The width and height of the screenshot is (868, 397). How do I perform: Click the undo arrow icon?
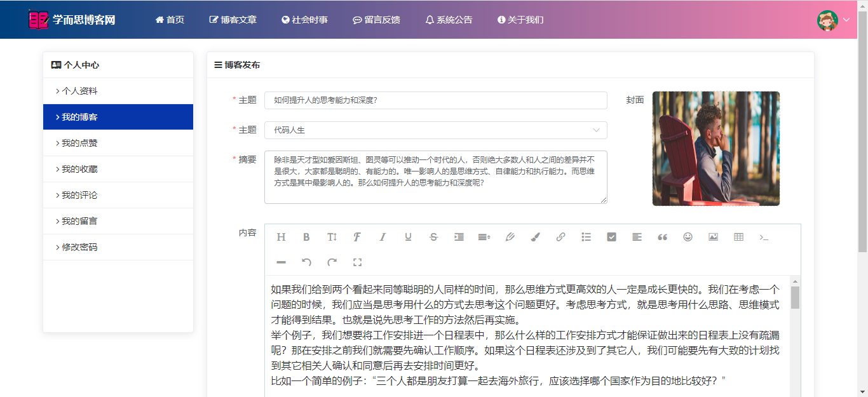click(306, 262)
